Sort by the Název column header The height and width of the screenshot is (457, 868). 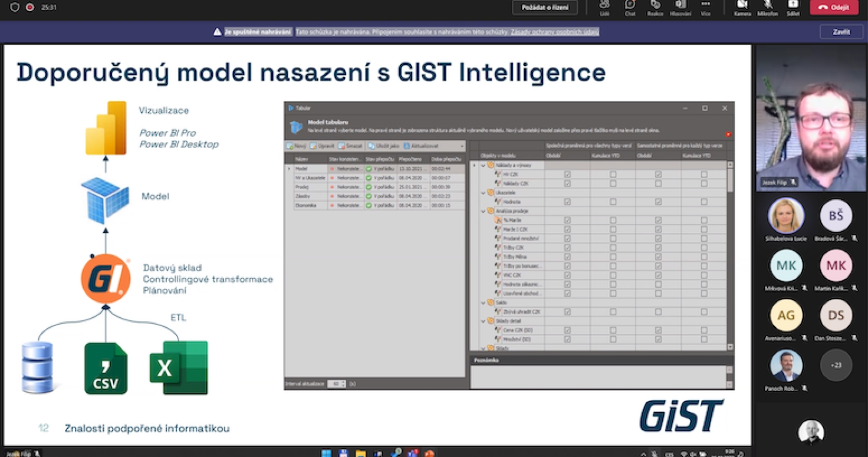[x=310, y=159]
